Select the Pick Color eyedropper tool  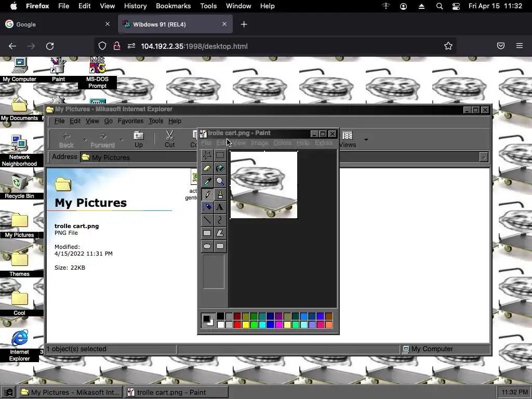click(207, 181)
